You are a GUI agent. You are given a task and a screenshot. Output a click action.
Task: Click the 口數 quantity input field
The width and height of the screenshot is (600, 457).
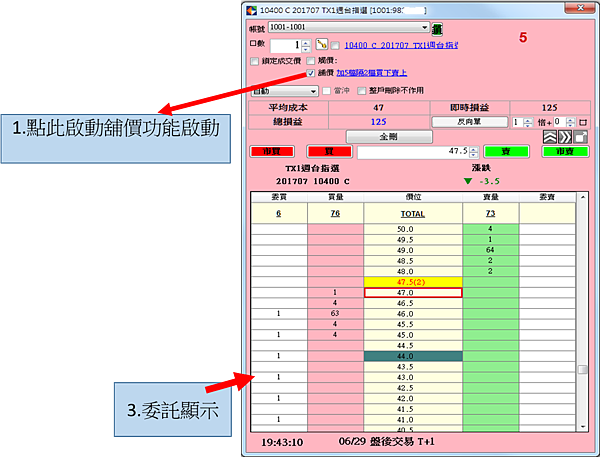tap(286, 46)
